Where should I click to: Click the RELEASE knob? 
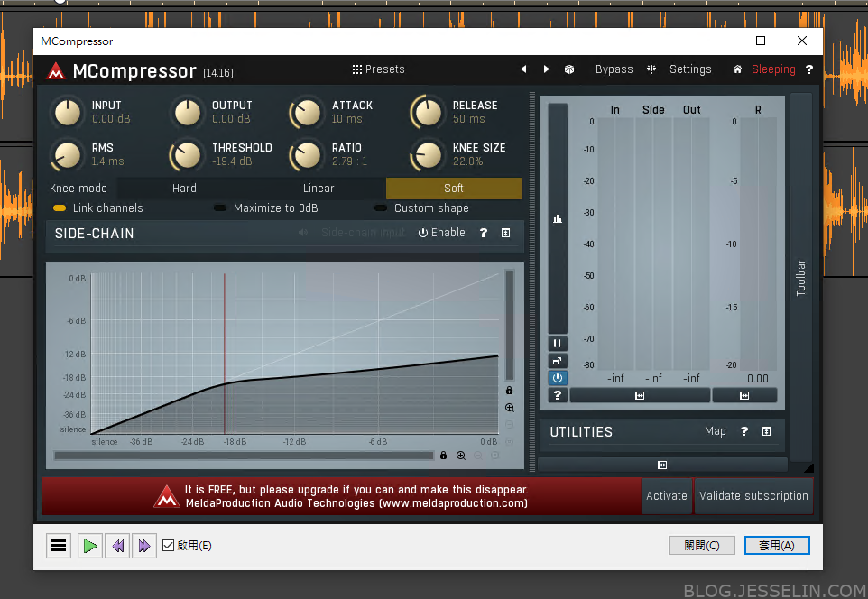tap(428, 113)
